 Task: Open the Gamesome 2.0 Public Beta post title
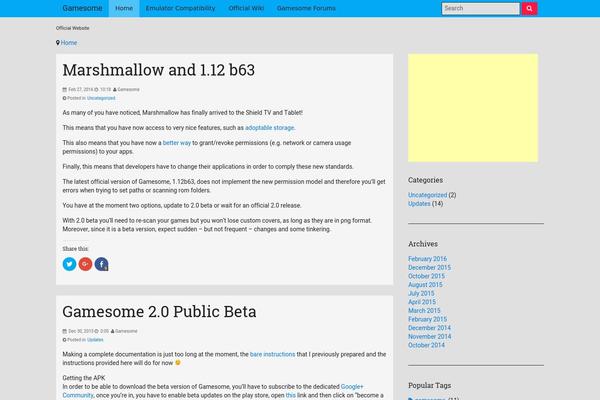coord(159,312)
